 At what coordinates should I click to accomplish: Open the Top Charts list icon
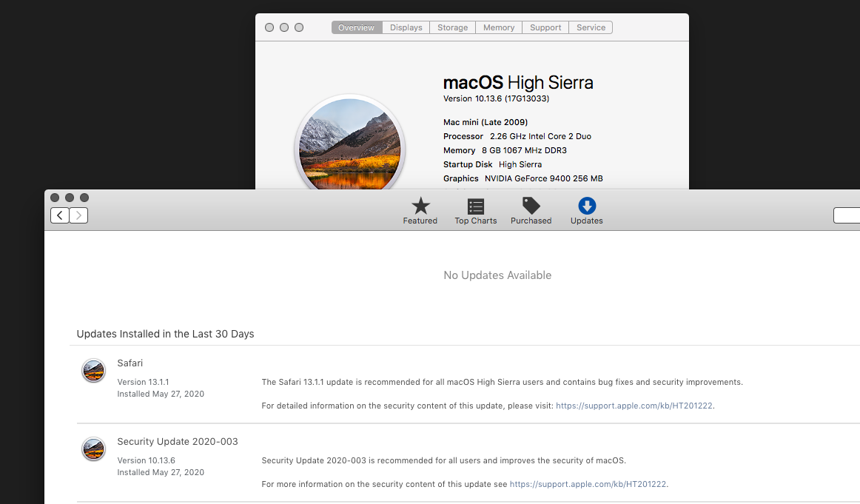pos(476,206)
